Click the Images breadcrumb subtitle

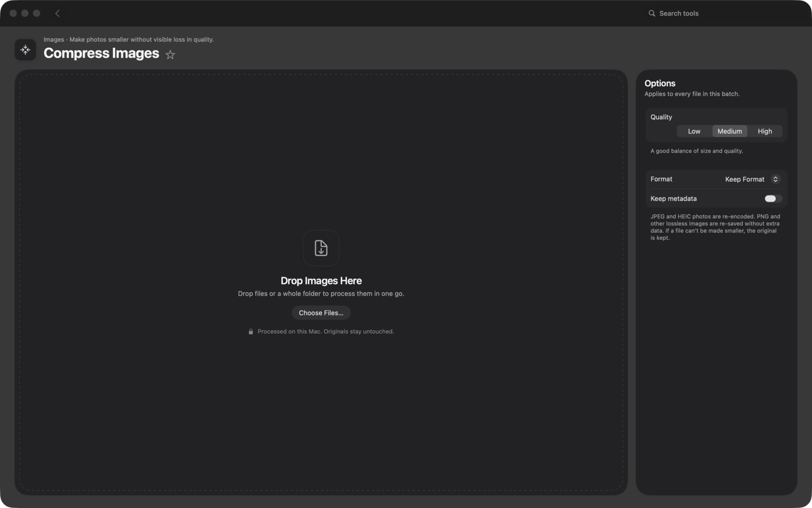coord(129,40)
